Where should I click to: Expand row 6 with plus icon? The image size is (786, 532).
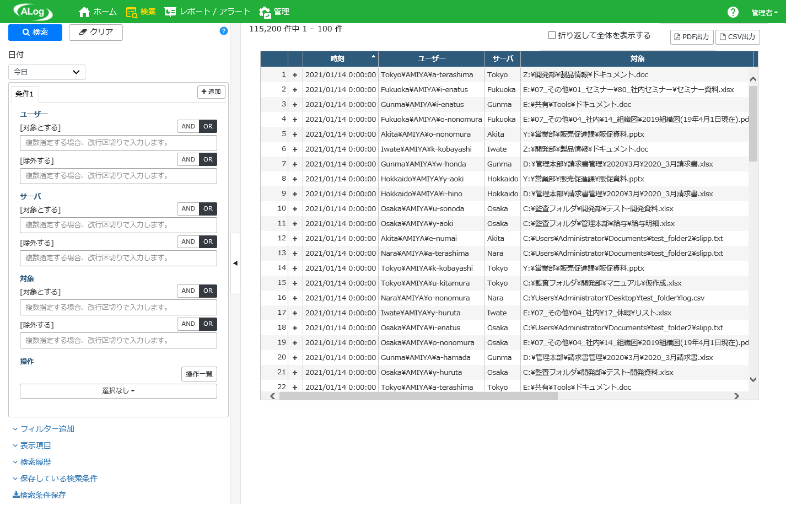click(295, 149)
